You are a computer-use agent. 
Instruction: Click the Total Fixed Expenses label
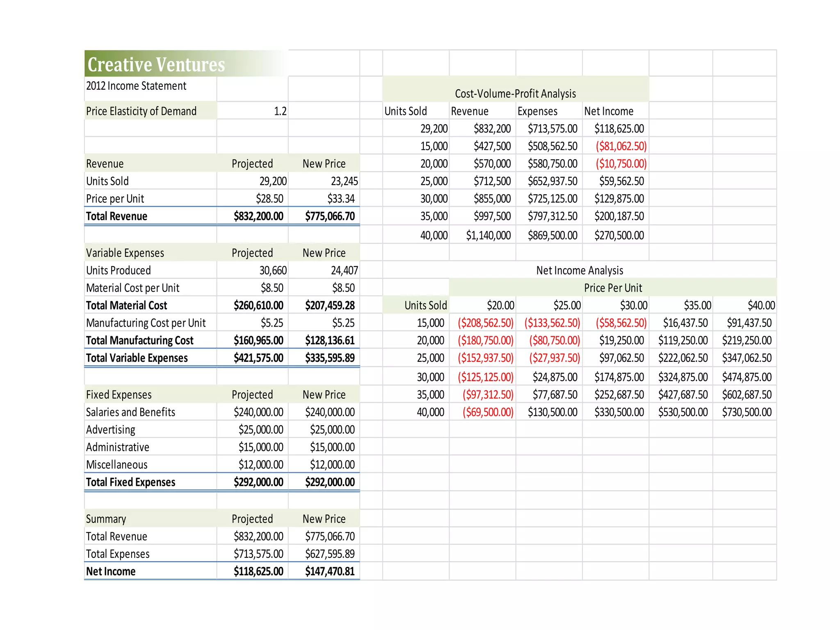(130, 482)
